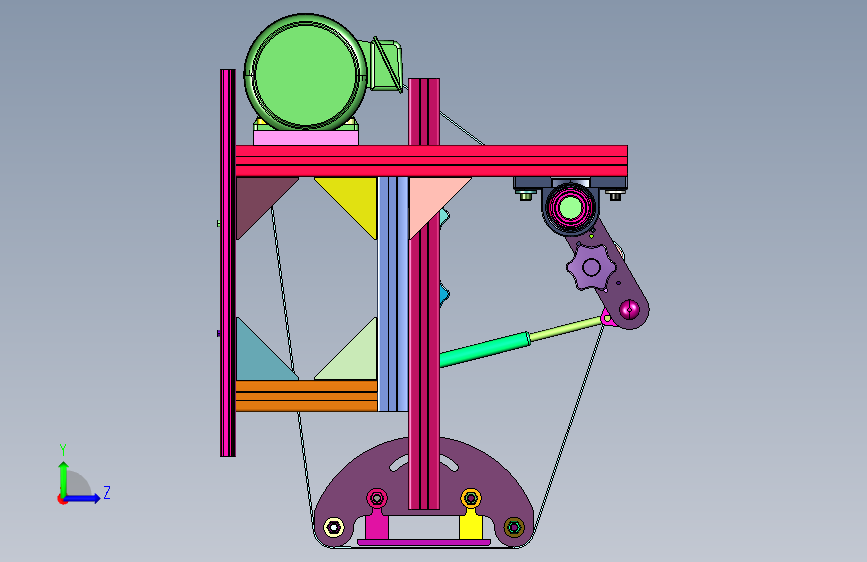
Task: Select the magenta flat bar at bottom
Action: [x=424, y=543]
